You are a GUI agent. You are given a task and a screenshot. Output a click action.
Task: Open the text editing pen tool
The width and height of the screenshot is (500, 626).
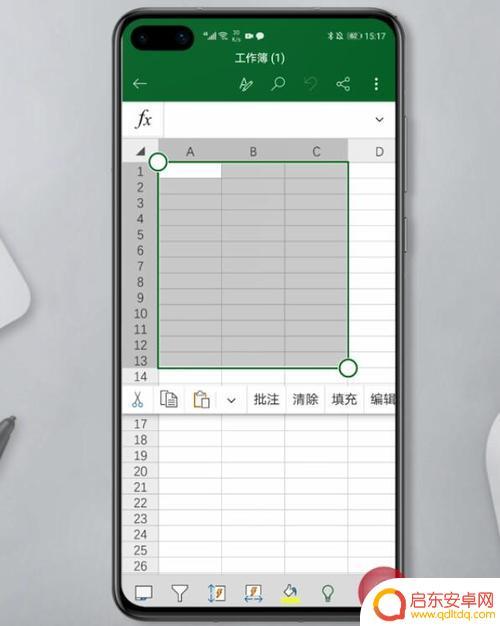coord(246,84)
